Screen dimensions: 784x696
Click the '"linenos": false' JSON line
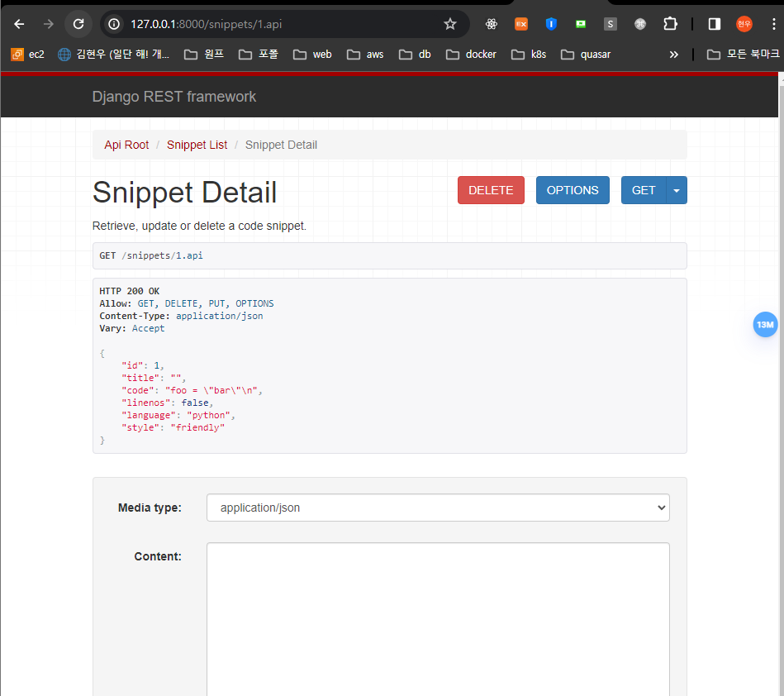tap(167, 403)
